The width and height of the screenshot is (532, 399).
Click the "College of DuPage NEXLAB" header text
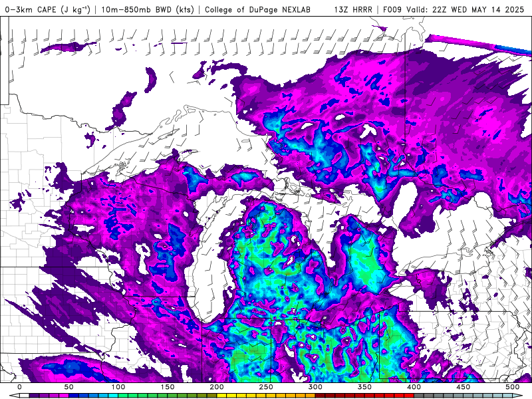click(257, 9)
